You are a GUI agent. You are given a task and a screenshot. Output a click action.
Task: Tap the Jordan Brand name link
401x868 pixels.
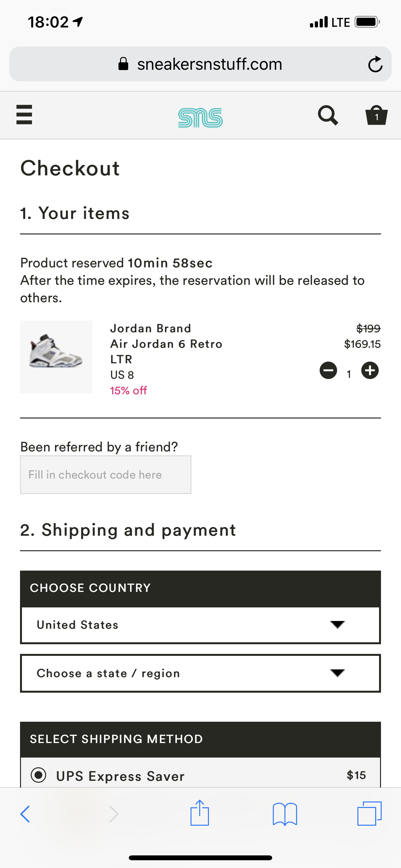click(151, 328)
